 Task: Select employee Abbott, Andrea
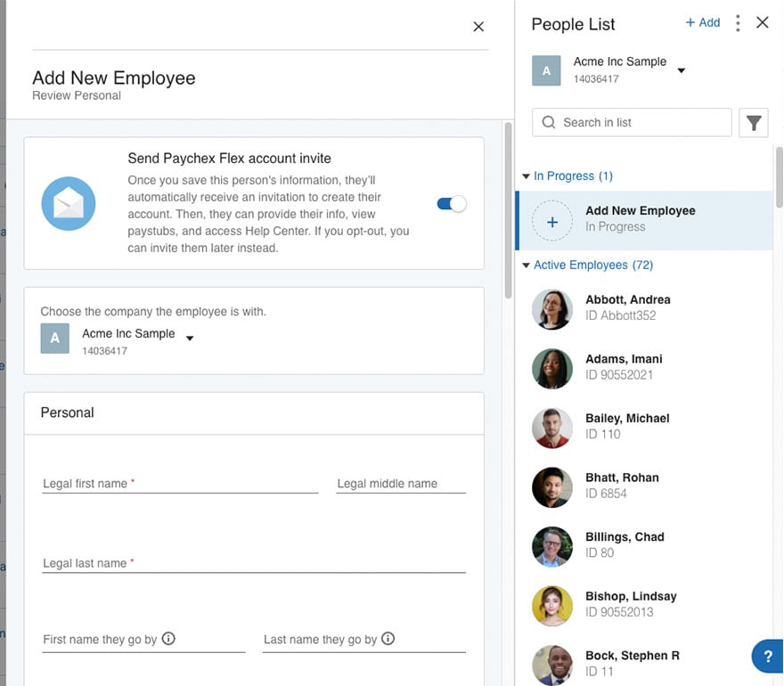click(646, 309)
